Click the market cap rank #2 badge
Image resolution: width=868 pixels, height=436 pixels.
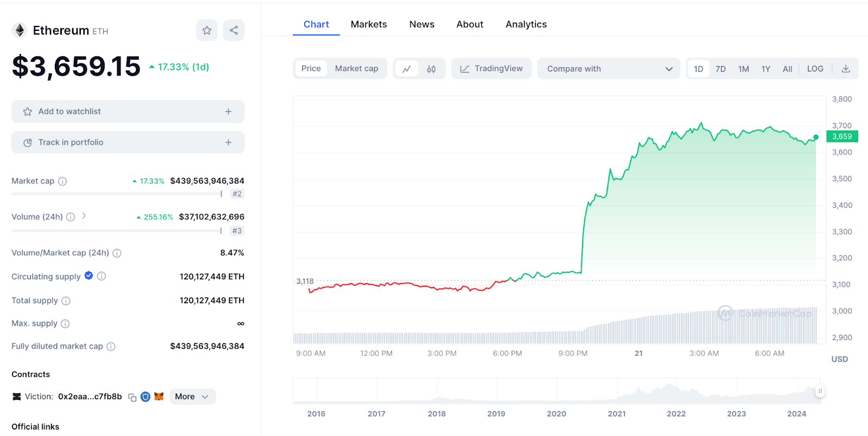(x=237, y=194)
